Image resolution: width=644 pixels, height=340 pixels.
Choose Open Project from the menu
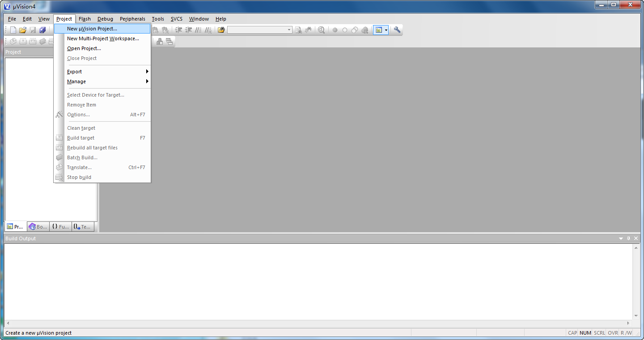coord(102,48)
